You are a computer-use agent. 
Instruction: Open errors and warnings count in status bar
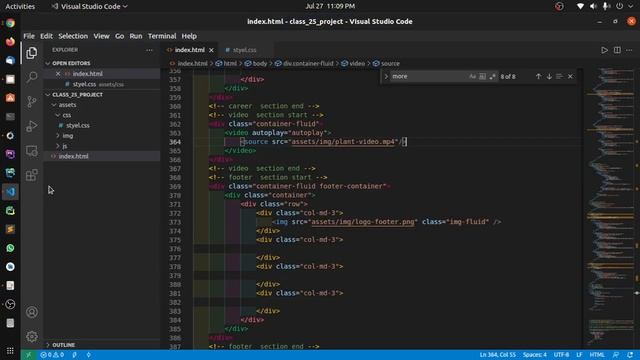(52, 355)
